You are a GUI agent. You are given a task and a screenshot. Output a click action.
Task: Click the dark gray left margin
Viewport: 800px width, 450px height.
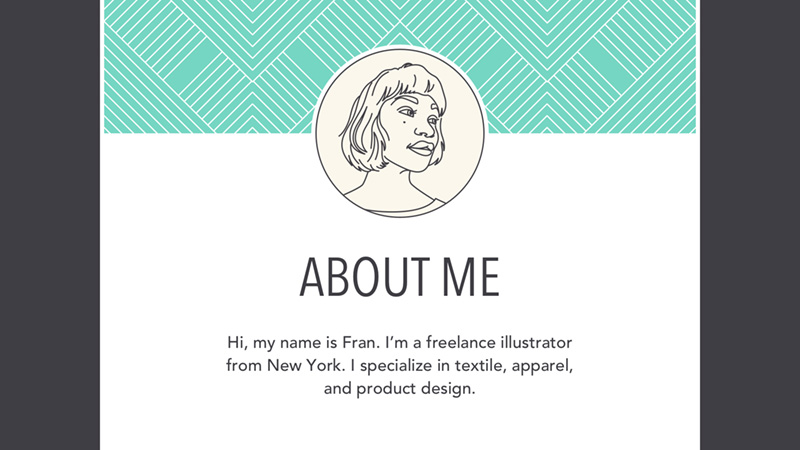[50, 225]
